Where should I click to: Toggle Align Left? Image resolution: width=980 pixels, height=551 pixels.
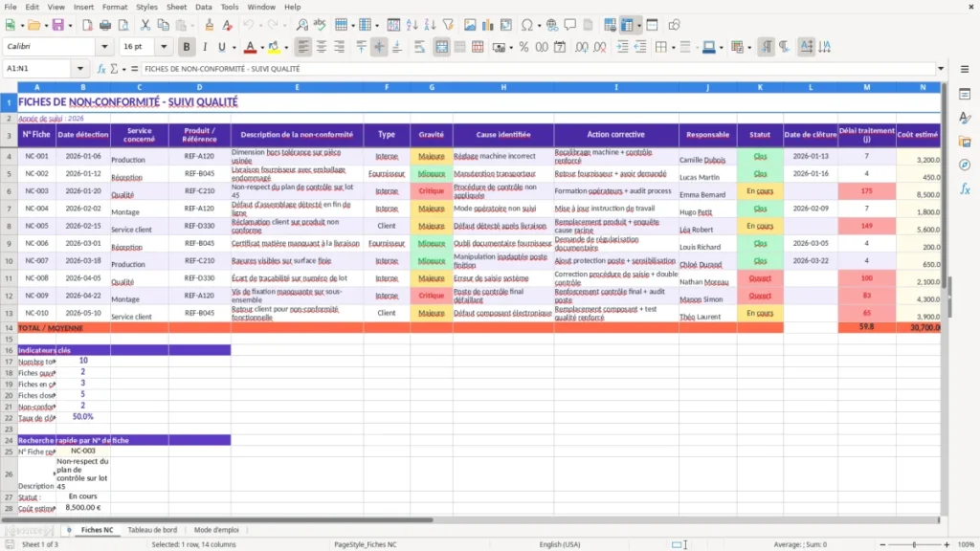(x=303, y=47)
